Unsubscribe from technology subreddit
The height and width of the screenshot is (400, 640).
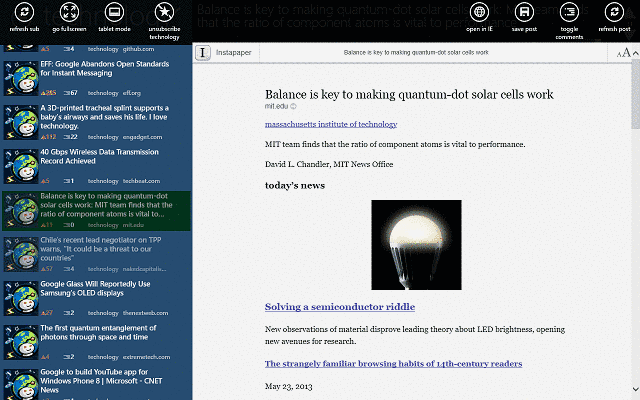tap(164, 12)
